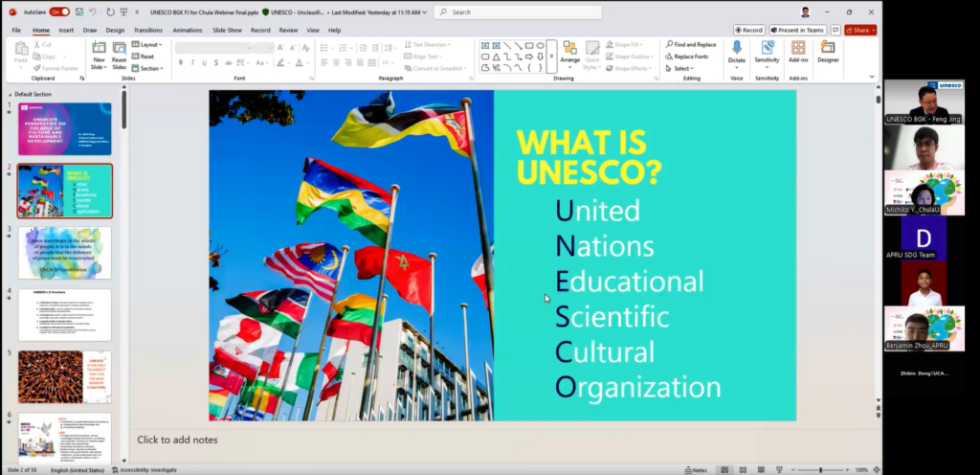Click the Undo arrow icon
Image resolution: width=980 pixels, height=475 pixels.
point(93,11)
